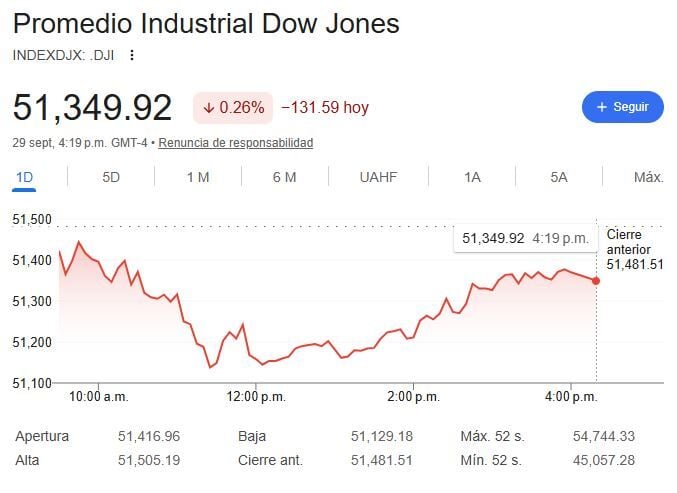This screenshot has width=677, height=493.
Task: Show the 1A yearly chart
Action: point(472,177)
